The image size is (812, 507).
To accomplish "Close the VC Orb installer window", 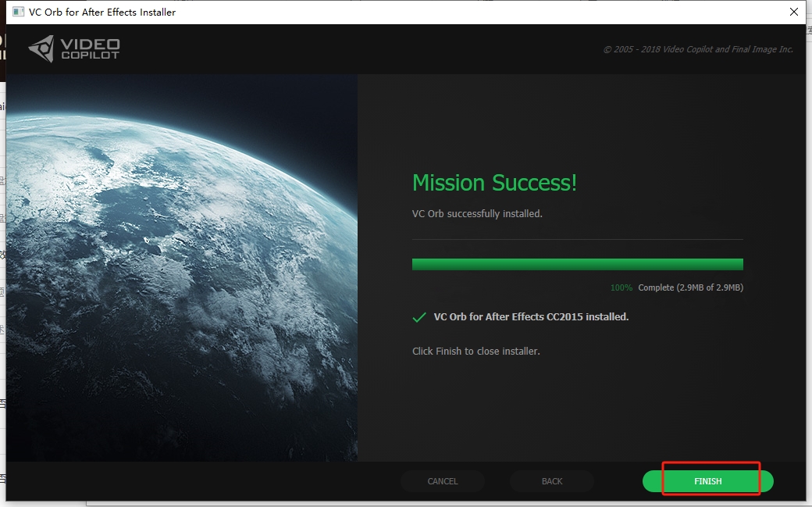I will pyautogui.click(x=794, y=12).
